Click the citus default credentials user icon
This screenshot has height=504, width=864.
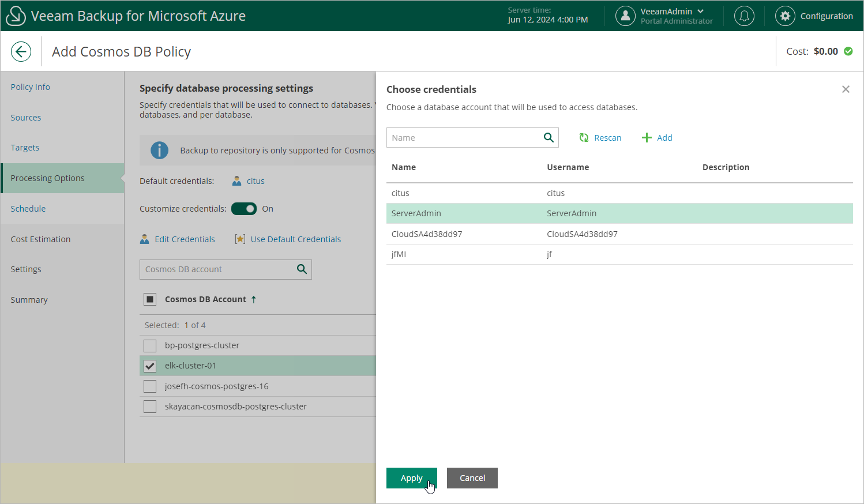[x=236, y=181]
